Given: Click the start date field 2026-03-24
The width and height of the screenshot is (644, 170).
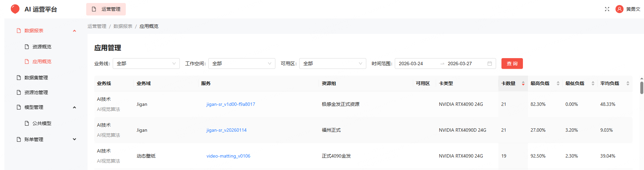Looking at the screenshot, I should tap(411, 63).
